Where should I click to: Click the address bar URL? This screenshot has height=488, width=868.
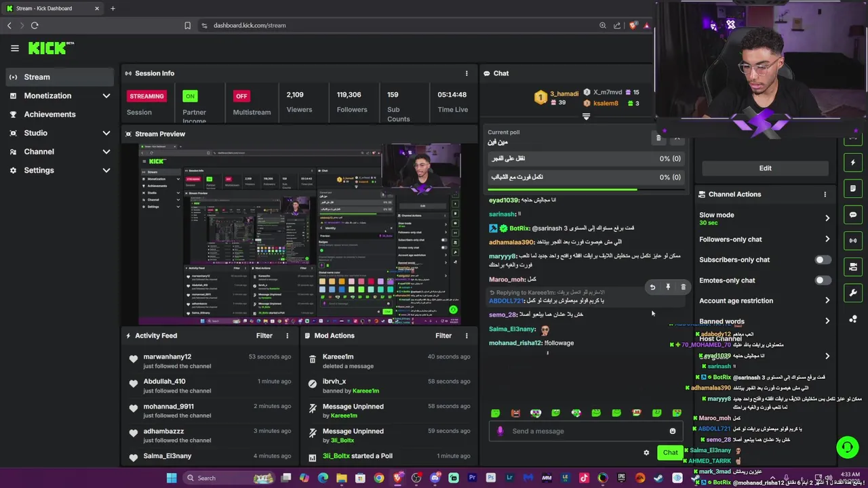pos(250,25)
